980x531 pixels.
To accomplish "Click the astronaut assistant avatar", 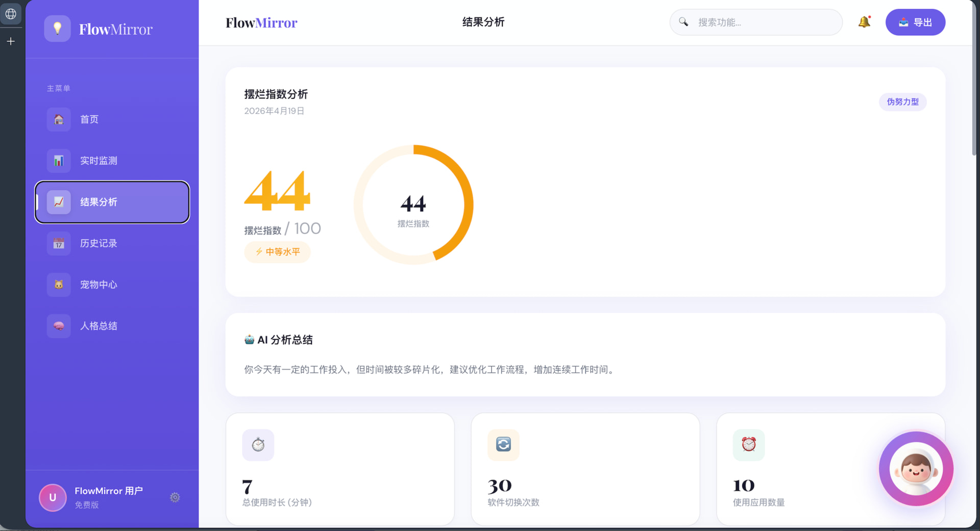I will (916, 469).
